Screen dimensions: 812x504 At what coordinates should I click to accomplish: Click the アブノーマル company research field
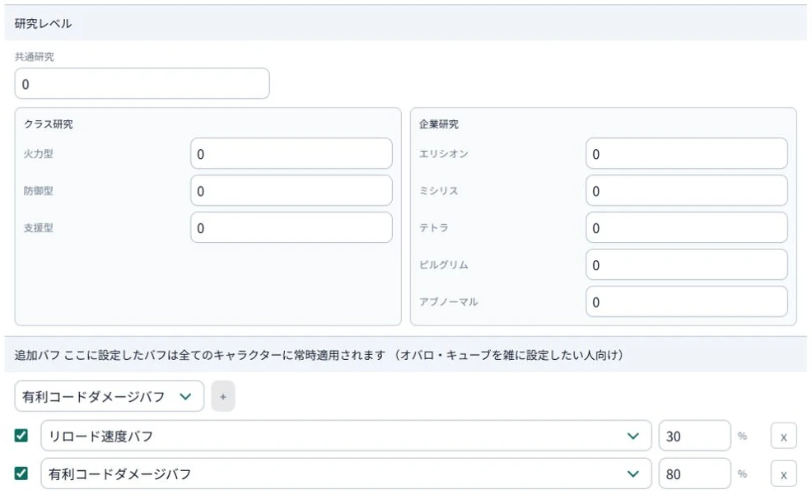click(687, 301)
